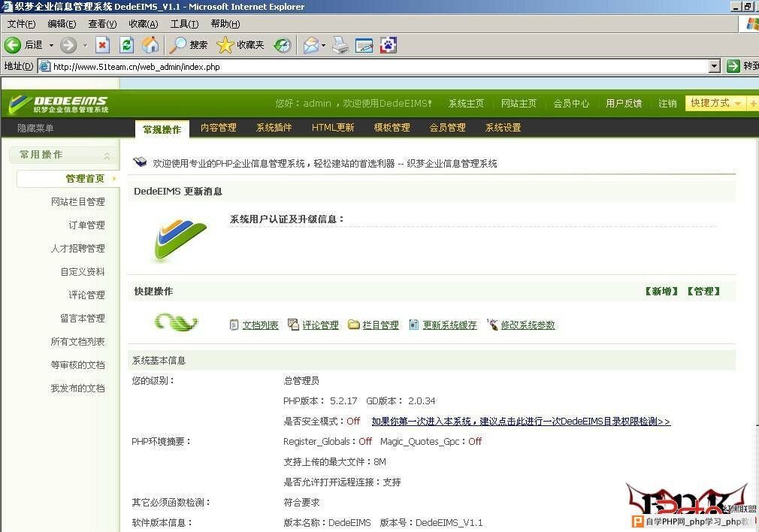Open the 会员中心 header link
This screenshot has height=532, width=759.
[571, 104]
